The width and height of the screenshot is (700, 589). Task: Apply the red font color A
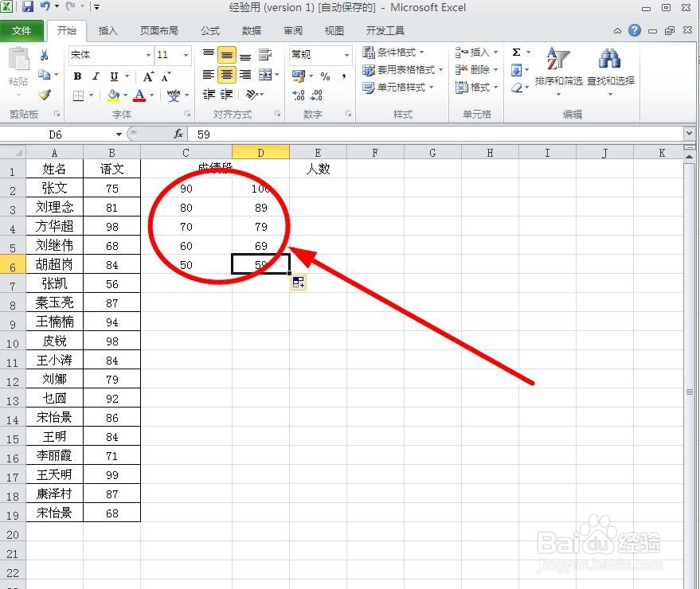[139, 95]
